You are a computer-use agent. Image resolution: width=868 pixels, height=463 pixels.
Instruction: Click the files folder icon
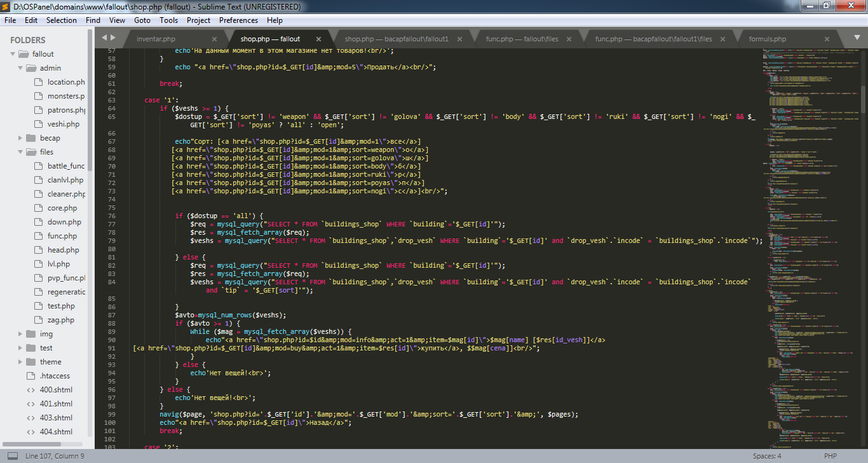[x=31, y=152]
